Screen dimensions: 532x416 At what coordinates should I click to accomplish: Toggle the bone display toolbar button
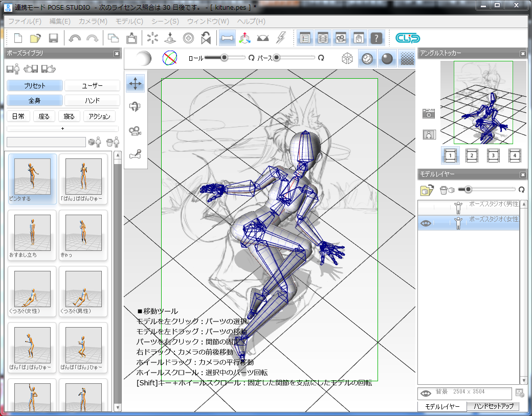227,38
